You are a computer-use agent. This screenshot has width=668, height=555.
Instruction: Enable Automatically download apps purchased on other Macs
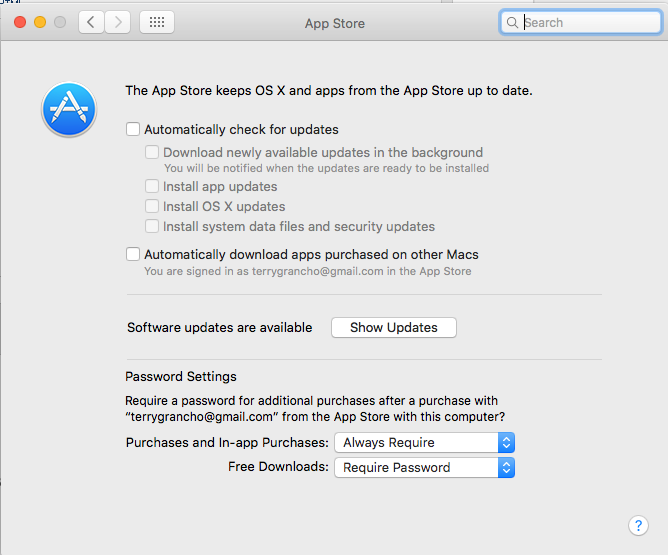pyautogui.click(x=133, y=254)
